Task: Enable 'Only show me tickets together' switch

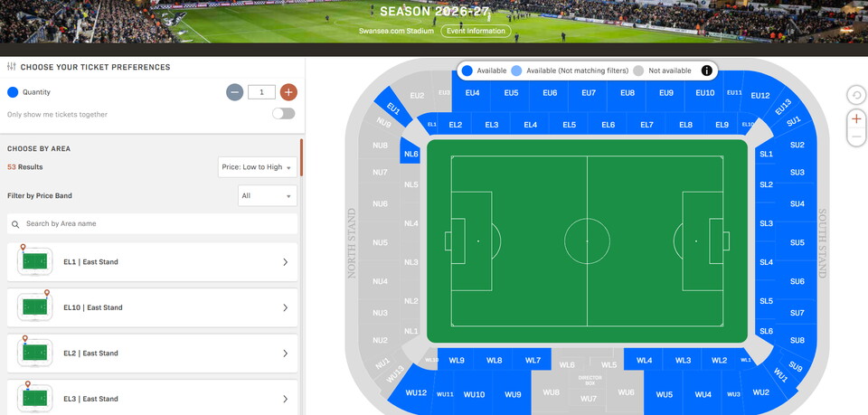Action: click(283, 114)
